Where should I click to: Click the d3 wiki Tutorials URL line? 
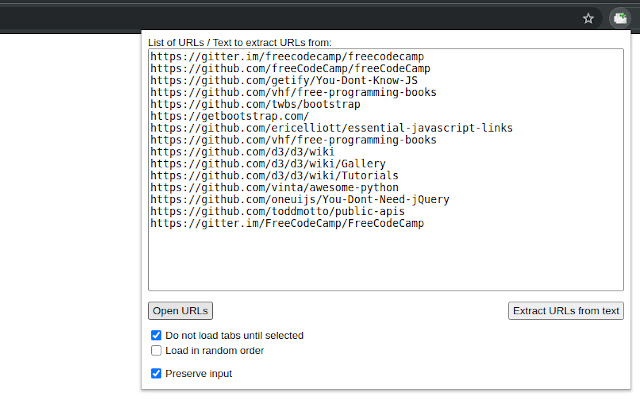[262, 176]
